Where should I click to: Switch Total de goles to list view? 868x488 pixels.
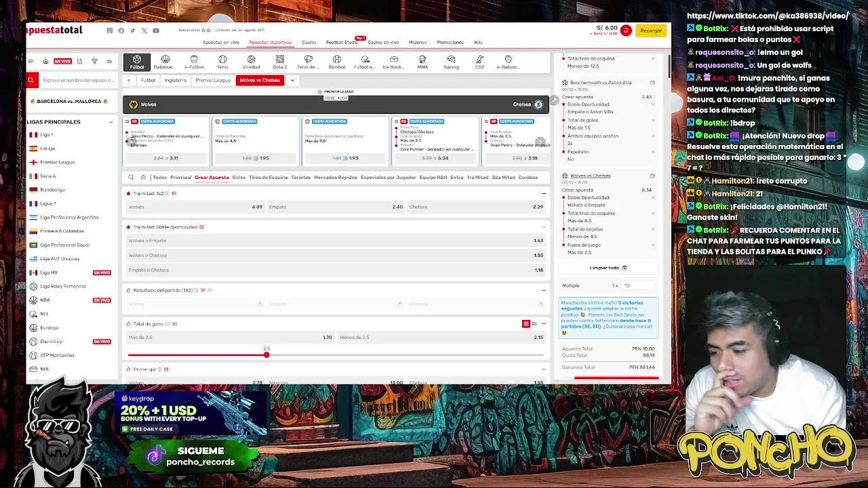pyautogui.click(x=534, y=324)
